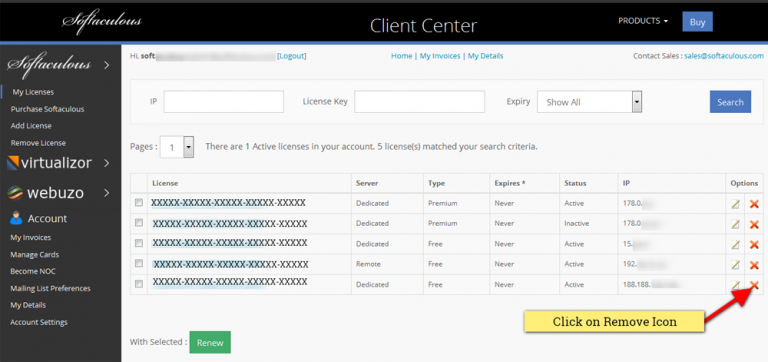Select checkbox for Inactive Premium license
Image resolution: width=768 pixels, height=362 pixels.
[139, 222]
